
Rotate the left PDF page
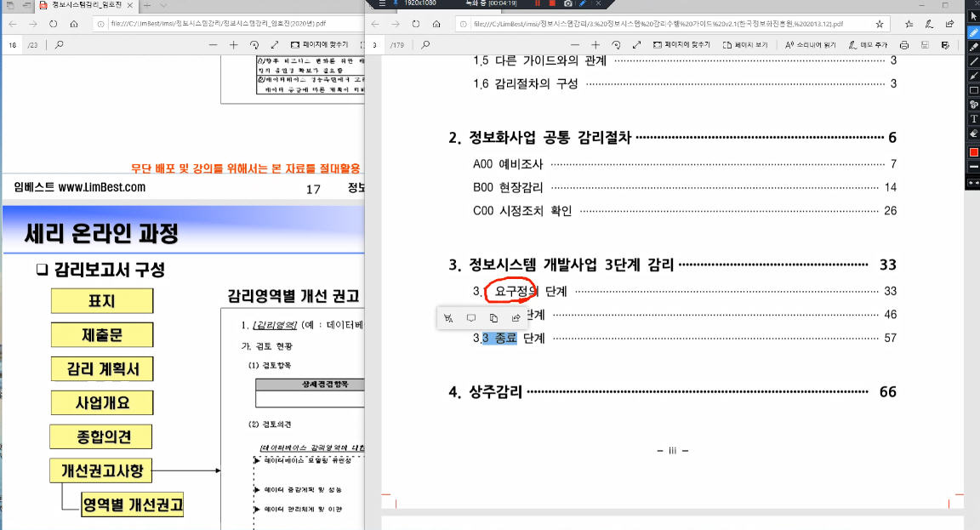point(254,45)
